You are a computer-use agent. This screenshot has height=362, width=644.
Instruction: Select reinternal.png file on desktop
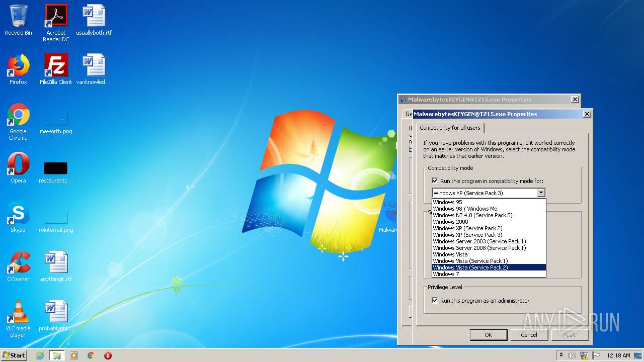pos(56,221)
